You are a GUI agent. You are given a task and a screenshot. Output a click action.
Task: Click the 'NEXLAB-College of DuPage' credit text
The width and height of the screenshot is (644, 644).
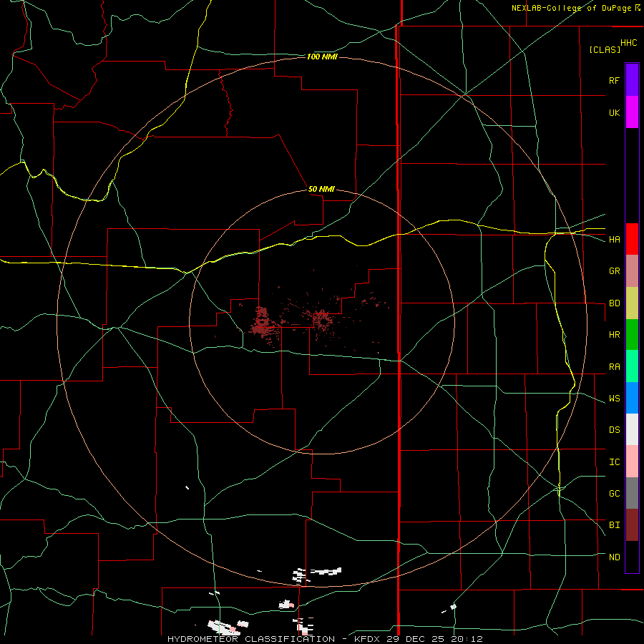click(571, 8)
